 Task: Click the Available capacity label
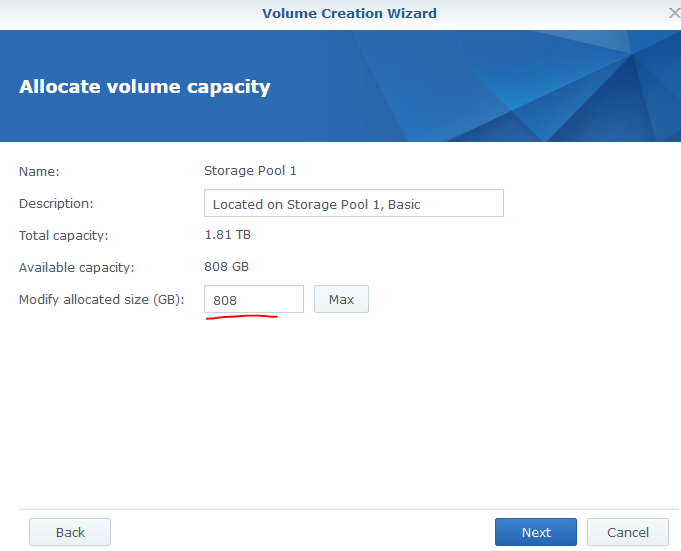tap(76, 267)
